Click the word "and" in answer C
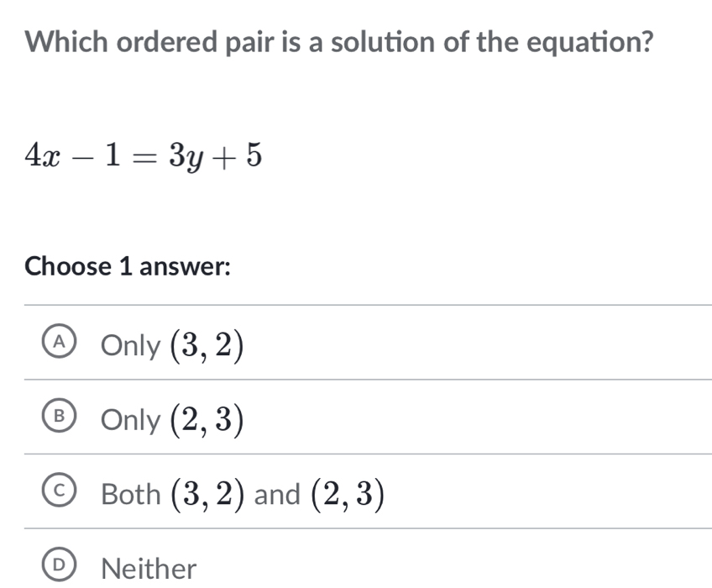This screenshot has width=712, height=588. (276, 494)
